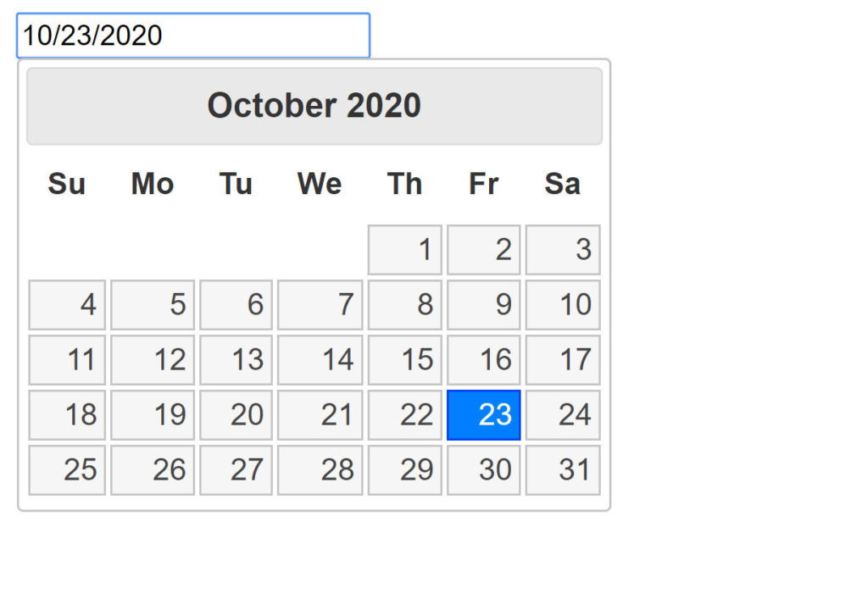Screen dimensions: 868x610
Task: Select October 2 on the calendar
Action: tap(483, 249)
